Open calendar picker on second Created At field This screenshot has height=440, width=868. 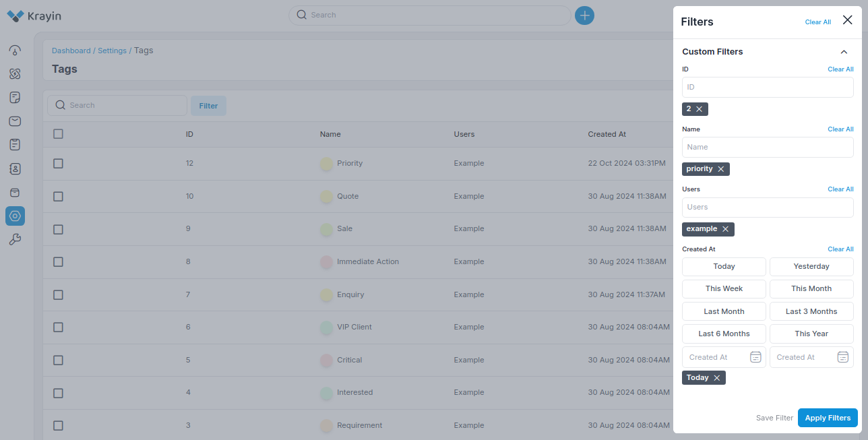[843, 357]
